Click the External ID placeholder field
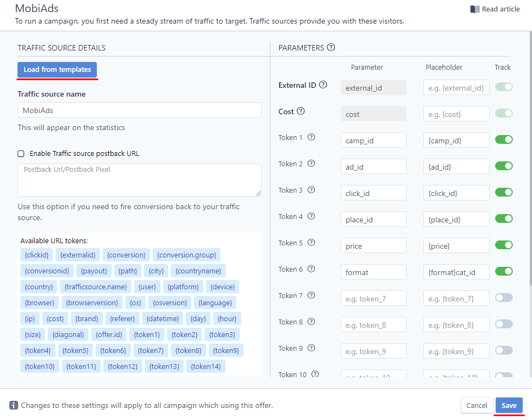Image resolution: width=532 pixels, height=420 pixels. coord(456,87)
